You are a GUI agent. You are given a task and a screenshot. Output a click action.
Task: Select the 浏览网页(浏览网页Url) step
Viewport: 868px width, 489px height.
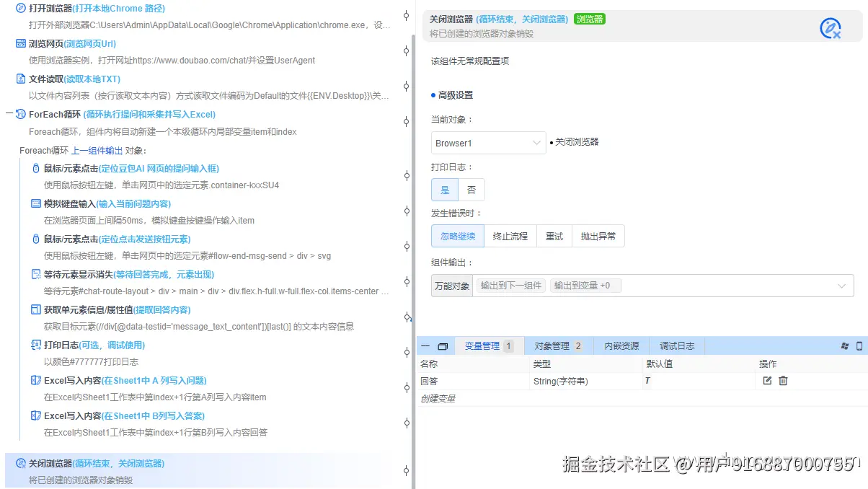click(x=72, y=44)
